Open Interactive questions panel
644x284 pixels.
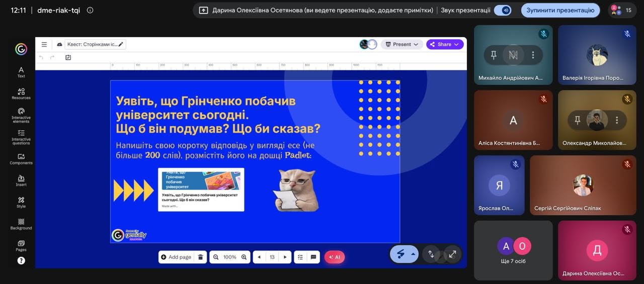[21, 137]
